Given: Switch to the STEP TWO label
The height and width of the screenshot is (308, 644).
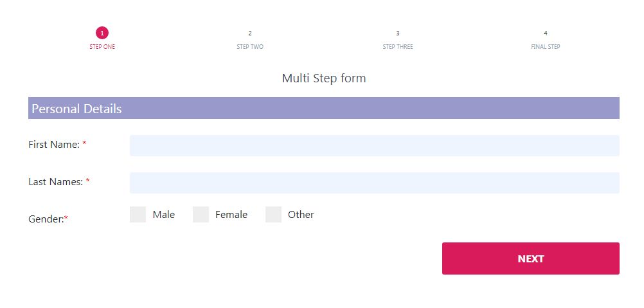Looking at the screenshot, I should (x=250, y=47).
